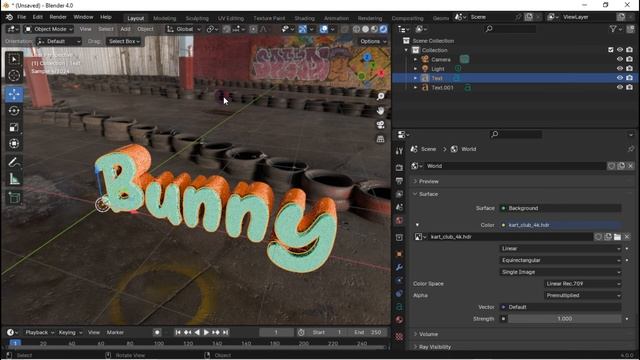Toggle snapping magnet in header
The width and height of the screenshot is (640, 360).
(226, 29)
